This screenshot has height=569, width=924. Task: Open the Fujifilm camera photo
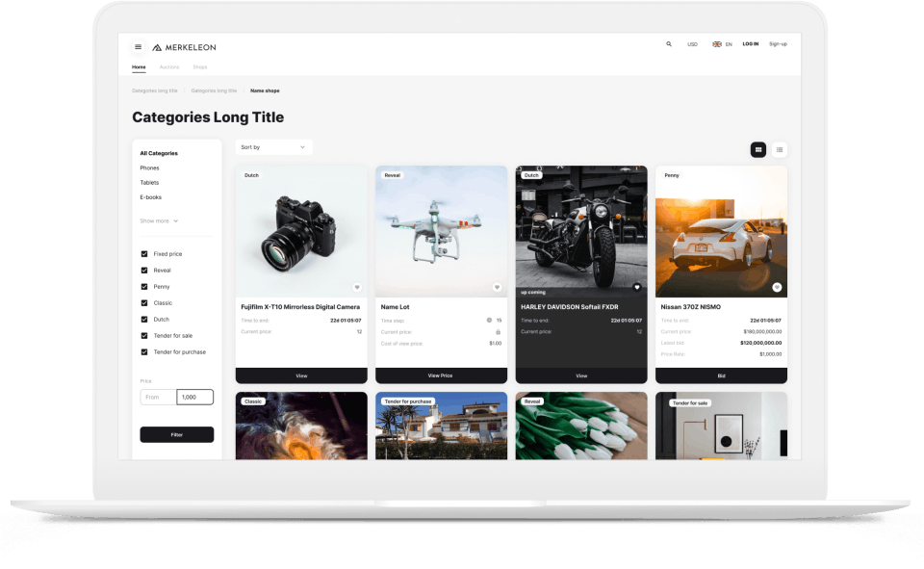click(301, 232)
